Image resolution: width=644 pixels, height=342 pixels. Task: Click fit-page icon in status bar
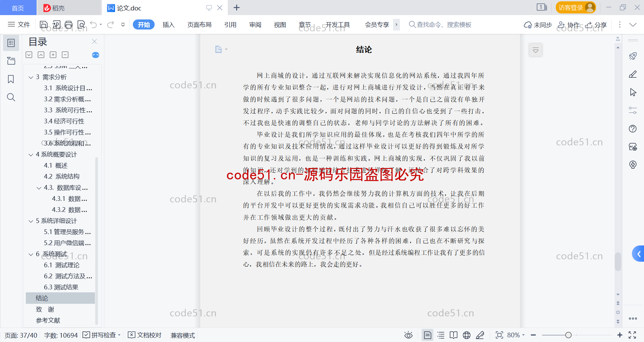[499, 335]
